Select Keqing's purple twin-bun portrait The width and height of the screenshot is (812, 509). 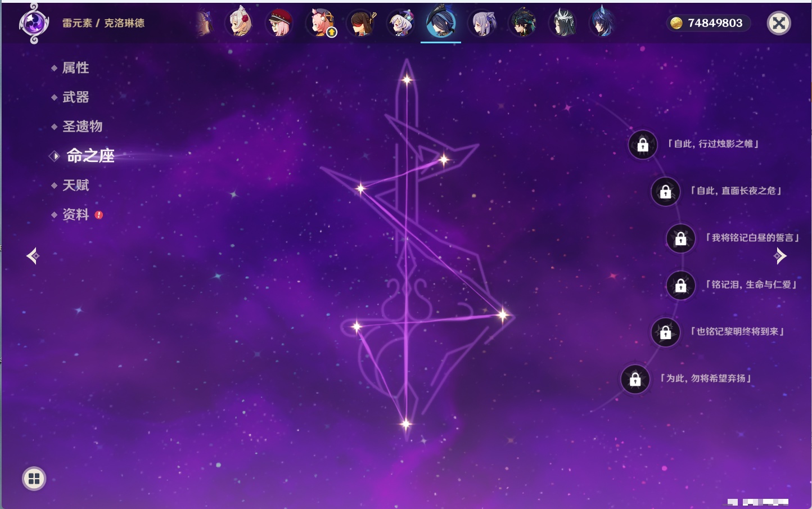[482, 22]
